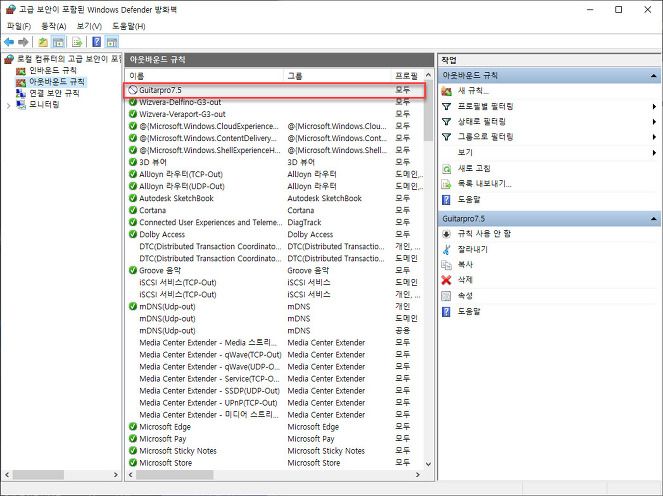Viewport: 663px width, 496px height.
Task: Click 새 규칙... action link
Action: pyautogui.click(x=473, y=90)
